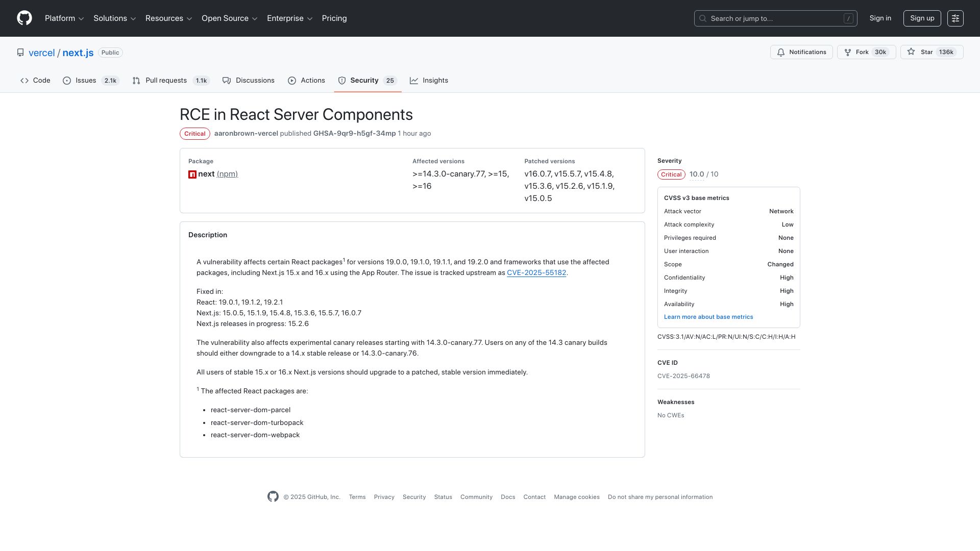The image size is (980, 551).
Task: Open the Privacy footer link
Action: (384, 497)
